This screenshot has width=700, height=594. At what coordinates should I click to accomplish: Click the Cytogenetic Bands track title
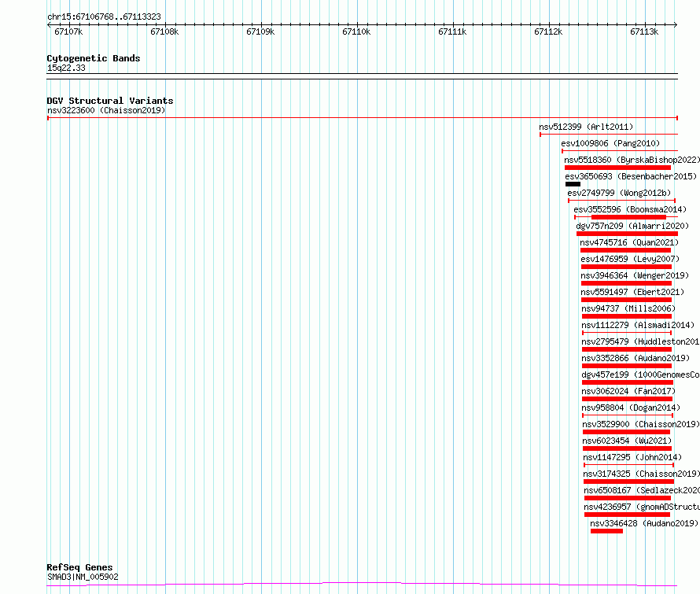[x=94, y=58]
